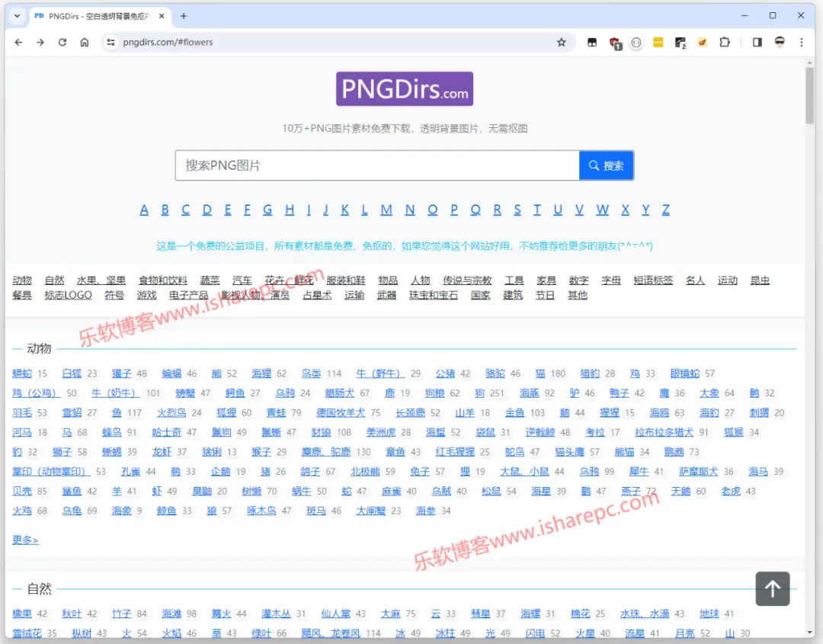Click the scrollbar down arrow
823x644 pixels.
click(x=810, y=633)
